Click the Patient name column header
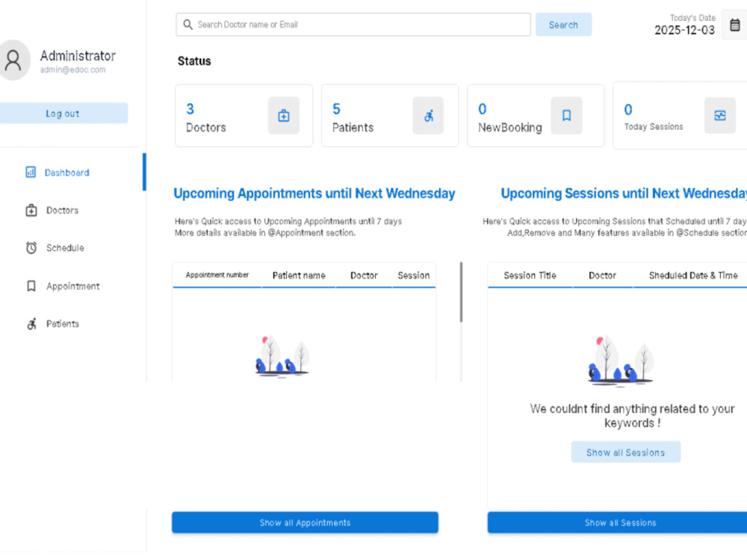The image size is (747, 560). pos(299,276)
